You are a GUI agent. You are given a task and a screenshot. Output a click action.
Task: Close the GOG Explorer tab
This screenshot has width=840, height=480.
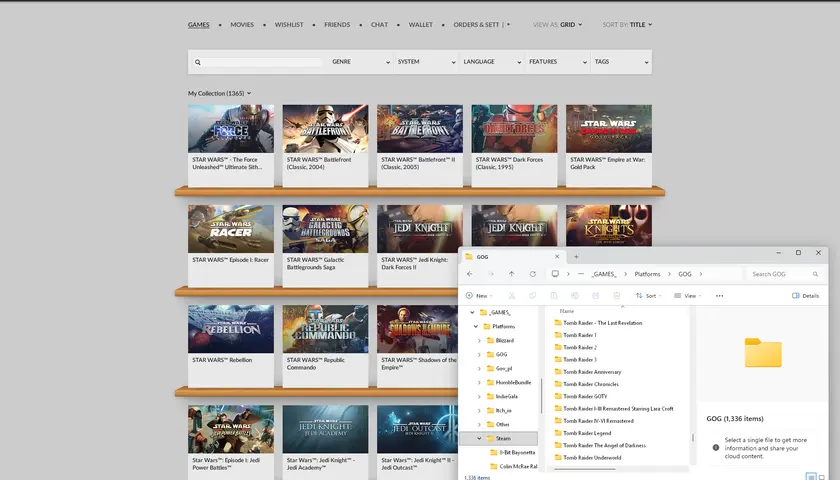tap(557, 257)
